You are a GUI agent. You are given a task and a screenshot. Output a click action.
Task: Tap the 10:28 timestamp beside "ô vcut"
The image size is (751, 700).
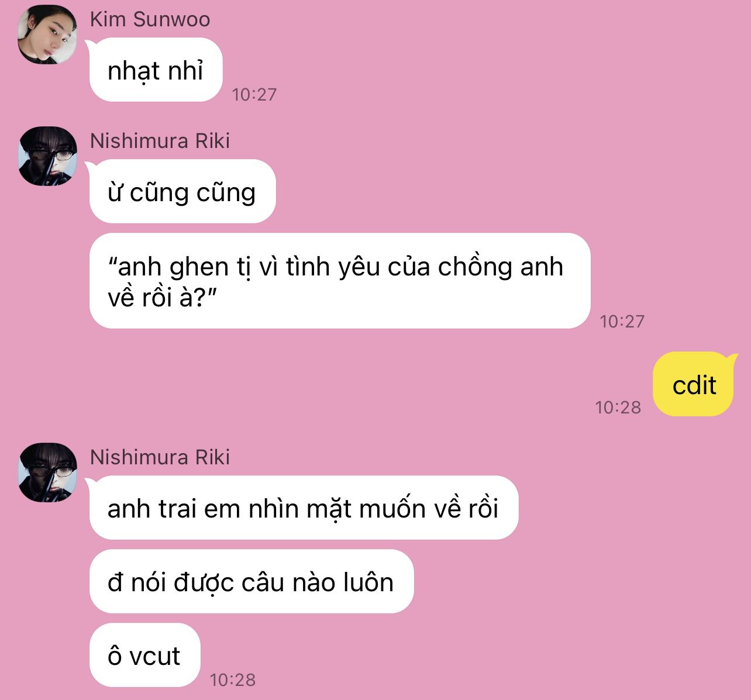click(x=232, y=680)
